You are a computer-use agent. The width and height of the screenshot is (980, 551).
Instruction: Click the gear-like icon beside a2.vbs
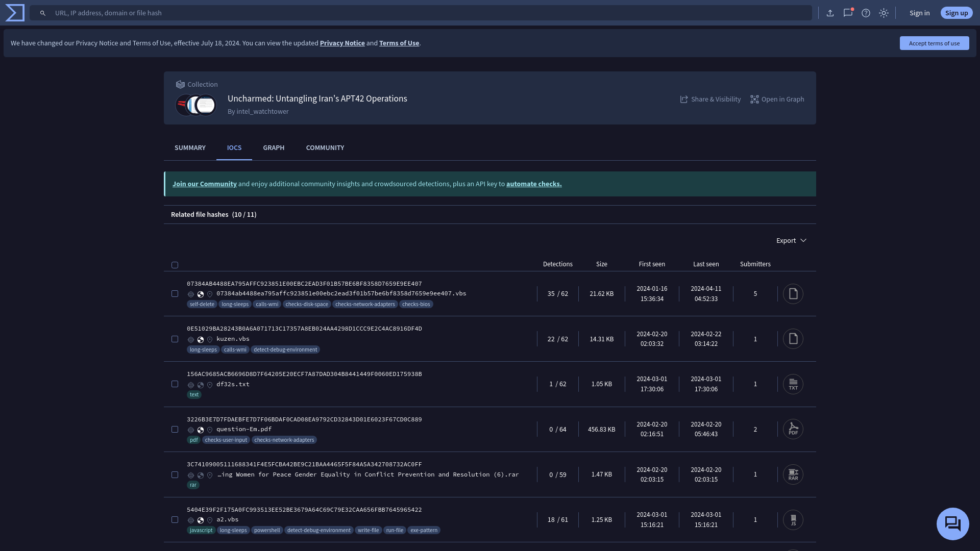pos(191,520)
